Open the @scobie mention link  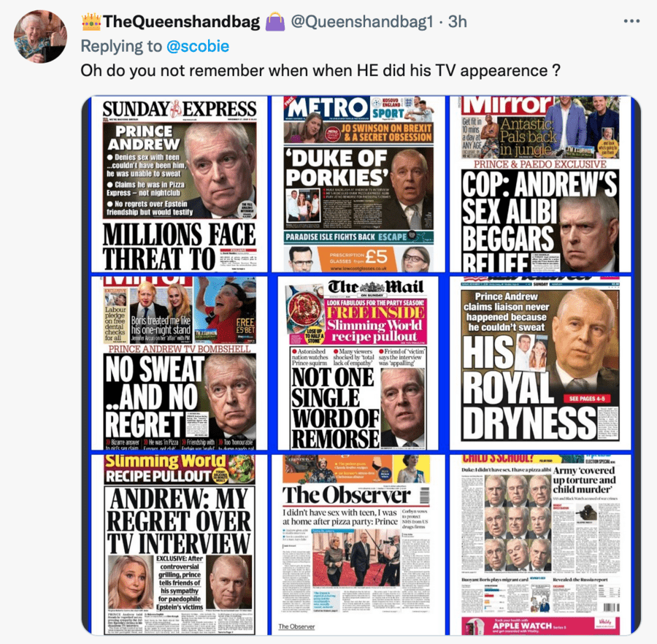(198, 46)
